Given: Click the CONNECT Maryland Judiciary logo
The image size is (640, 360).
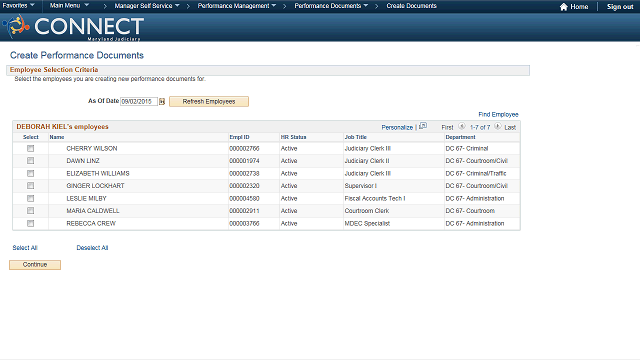Looking at the screenshot, I should coord(73,27).
